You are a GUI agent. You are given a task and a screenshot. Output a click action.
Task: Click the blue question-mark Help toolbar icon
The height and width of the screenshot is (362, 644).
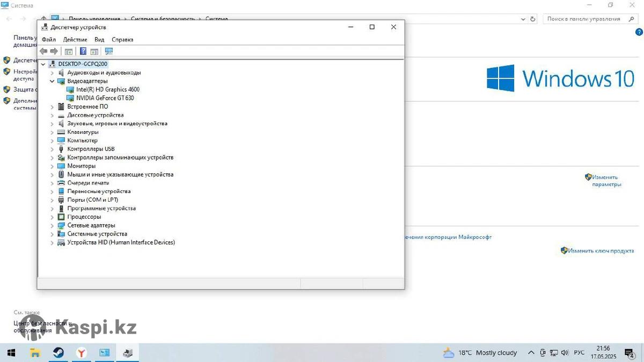coord(83,51)
